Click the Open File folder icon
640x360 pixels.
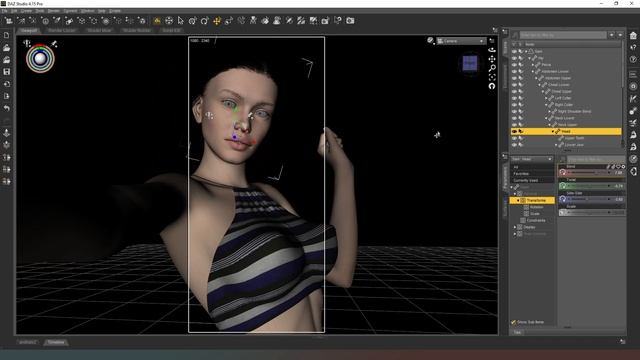pyautogui.click(x=7, y=48)
